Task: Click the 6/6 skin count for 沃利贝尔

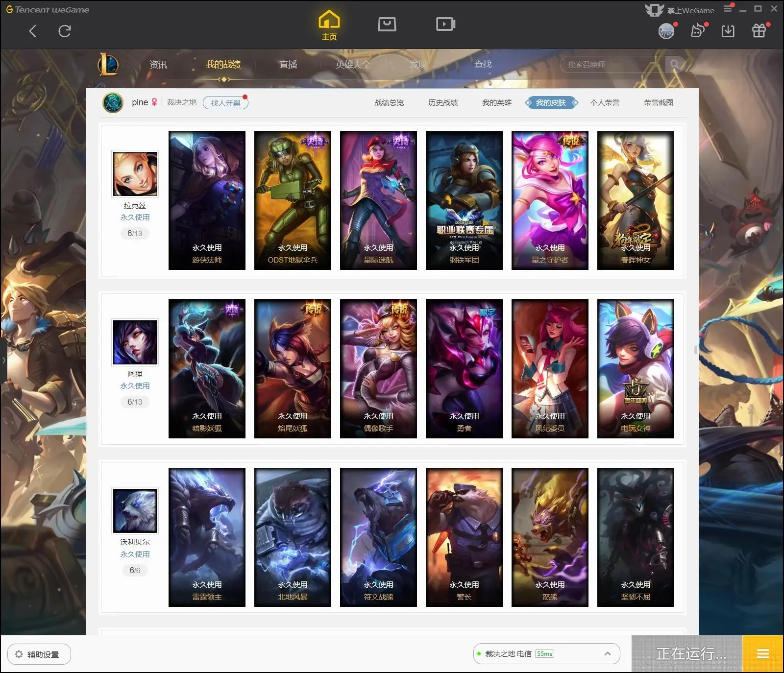Action: click(135, 570)
